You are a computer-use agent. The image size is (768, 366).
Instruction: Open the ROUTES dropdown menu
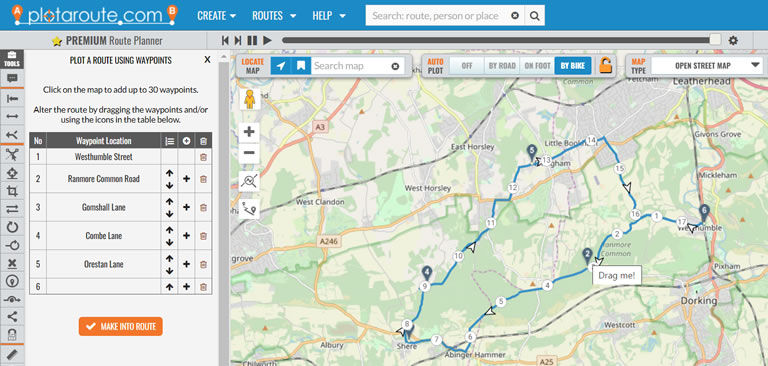pyautogui.click(x=274, y=16)
